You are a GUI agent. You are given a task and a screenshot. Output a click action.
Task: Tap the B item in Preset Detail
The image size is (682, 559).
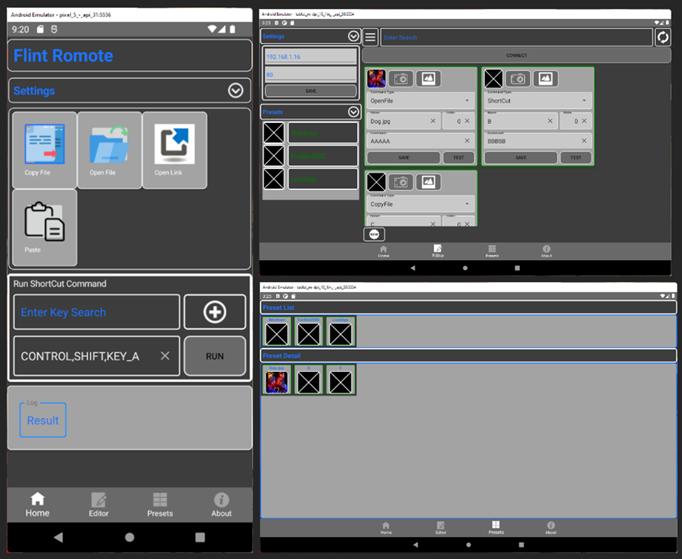click(x=308, y=380)
